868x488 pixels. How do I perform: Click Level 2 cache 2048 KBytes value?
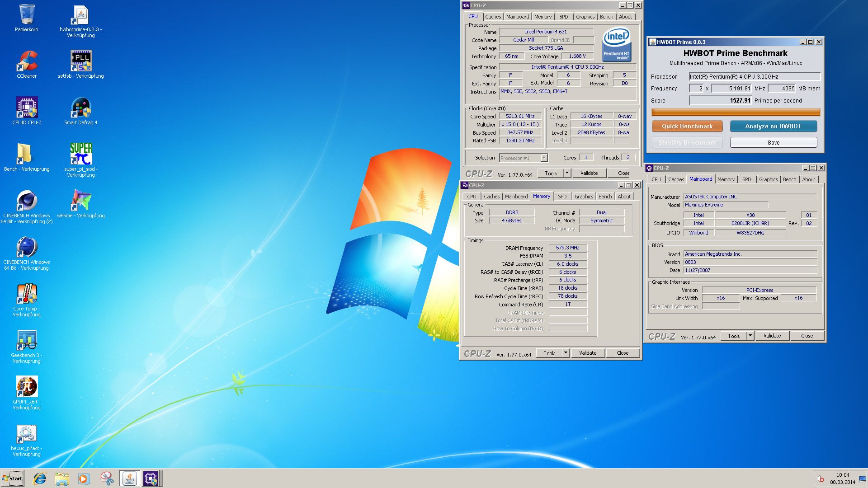coord(591,132)
